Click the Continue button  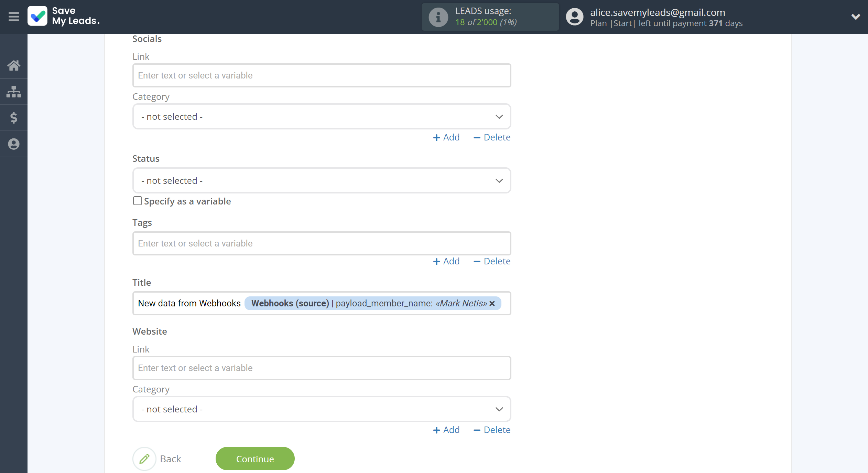tap(255, 459)
